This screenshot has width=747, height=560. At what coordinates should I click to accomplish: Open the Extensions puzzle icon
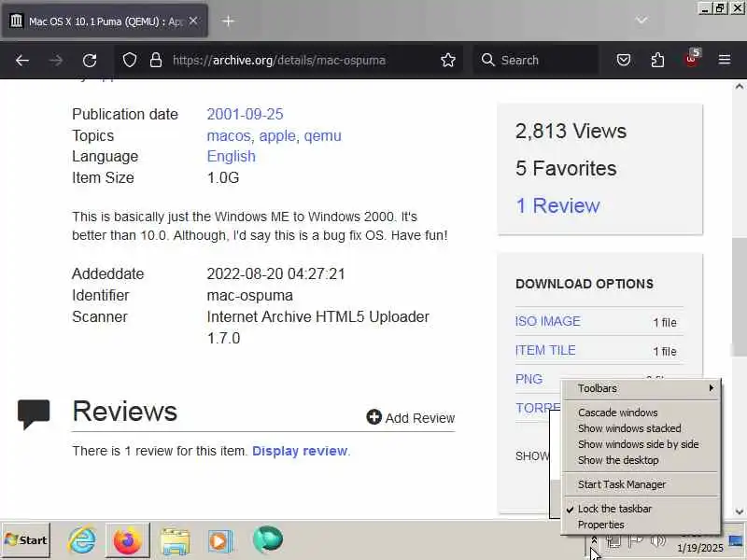[657, 61]
